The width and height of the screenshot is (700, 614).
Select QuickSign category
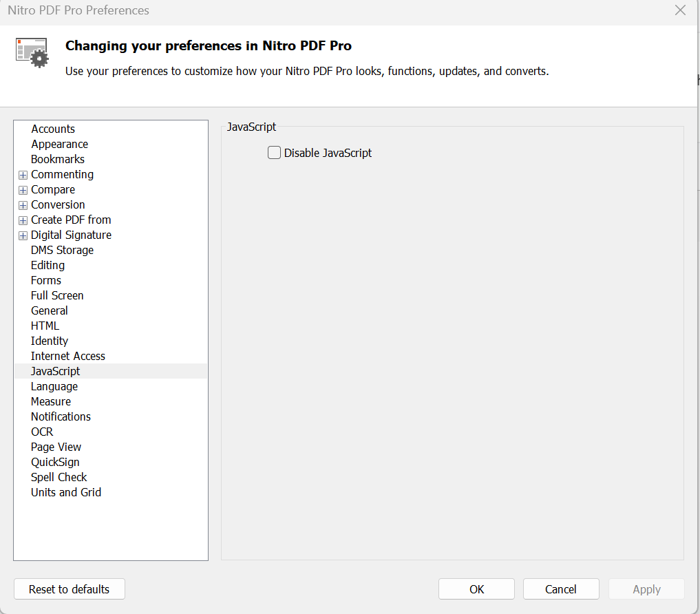55,463
